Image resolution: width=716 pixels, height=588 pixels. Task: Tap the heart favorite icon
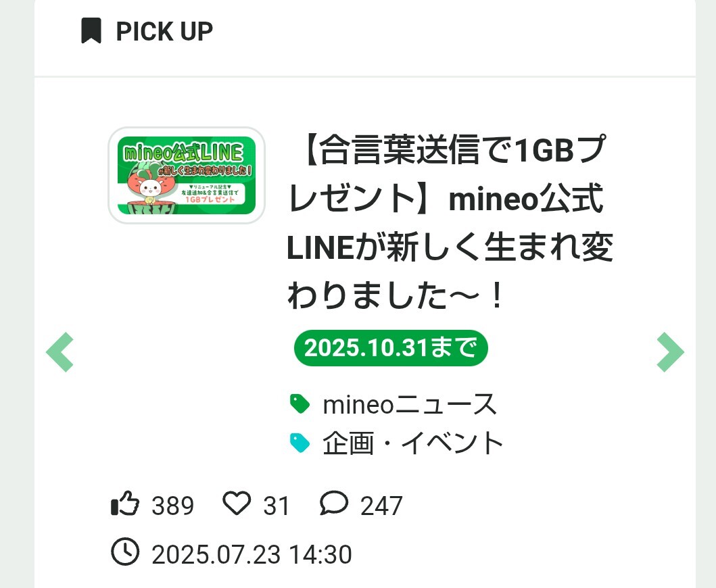[x=237, y=504]
